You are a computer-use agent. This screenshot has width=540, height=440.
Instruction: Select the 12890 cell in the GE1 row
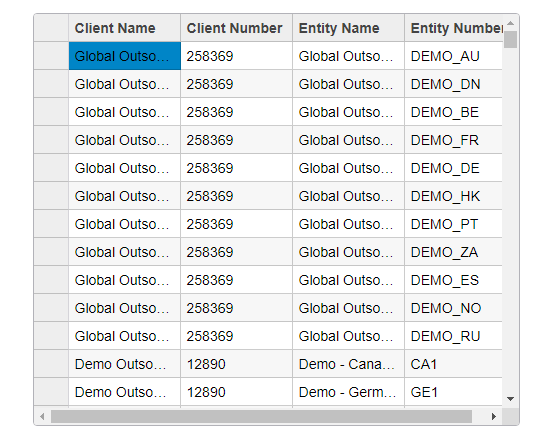click(237, 392)
